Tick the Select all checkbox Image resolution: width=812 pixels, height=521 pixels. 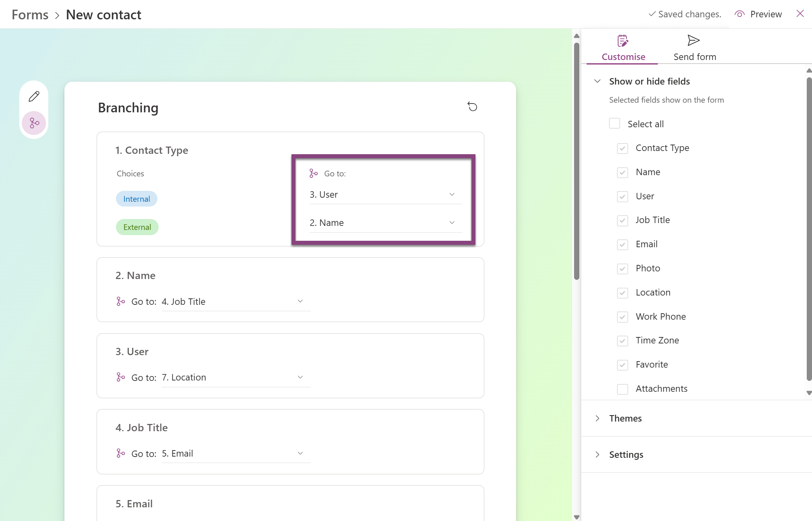[x=614, y=124]
